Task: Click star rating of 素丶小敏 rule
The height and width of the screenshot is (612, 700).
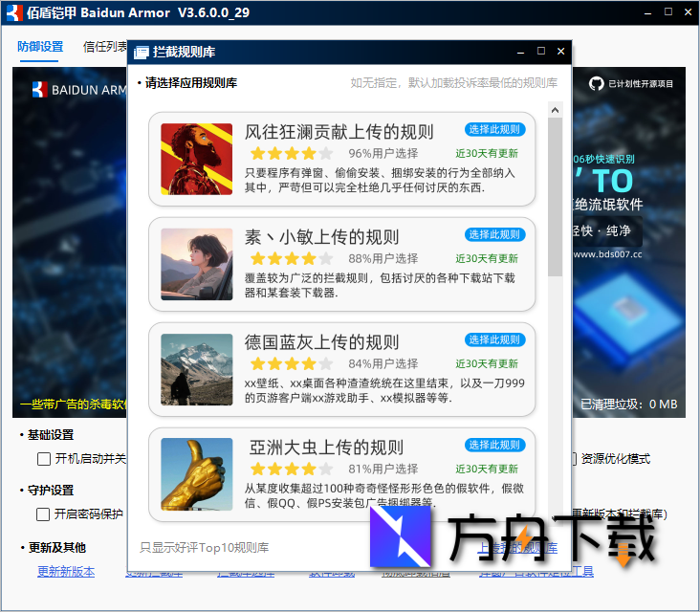Action: pos(292,258)
